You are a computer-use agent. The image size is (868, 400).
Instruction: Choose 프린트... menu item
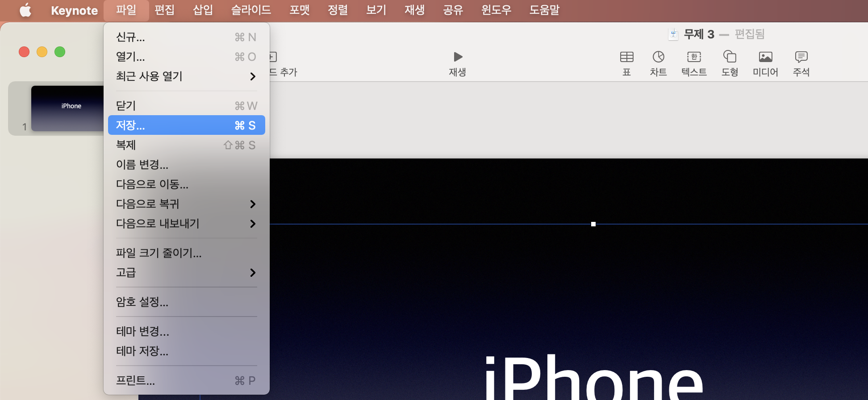pos(187,381)
